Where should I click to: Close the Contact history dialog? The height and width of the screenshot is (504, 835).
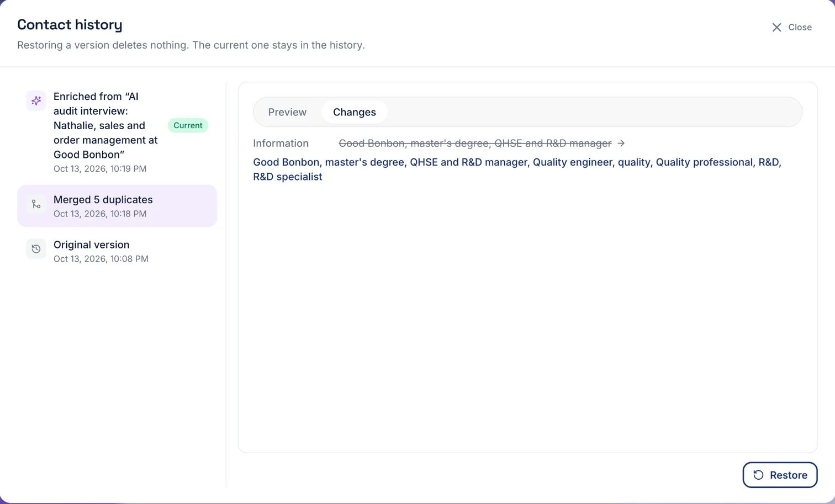791,27
